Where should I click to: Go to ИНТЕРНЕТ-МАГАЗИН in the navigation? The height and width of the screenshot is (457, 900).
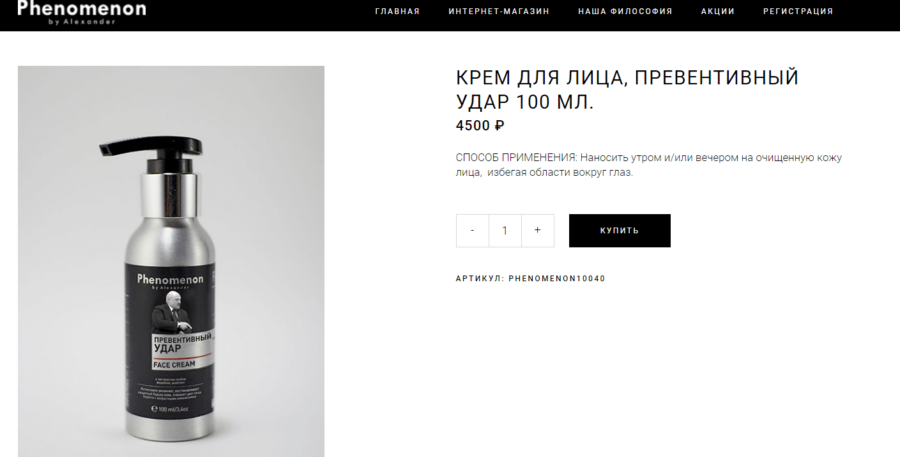tap(499, 11)
